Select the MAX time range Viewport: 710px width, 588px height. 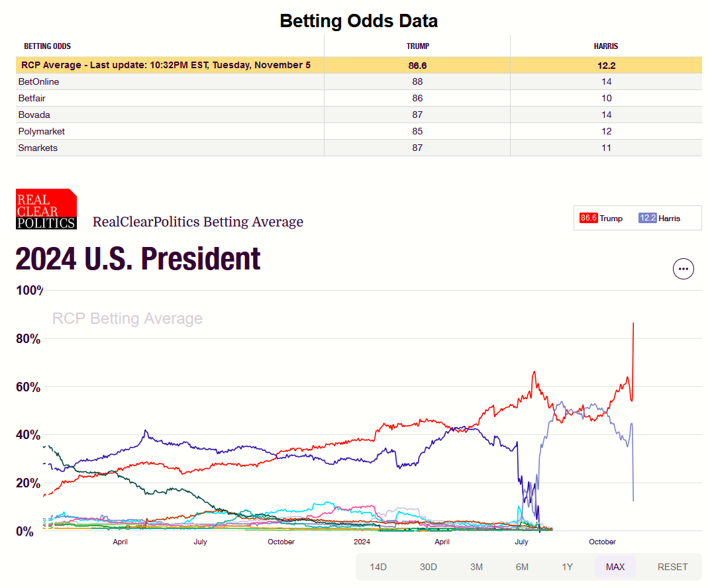[615, 567]
